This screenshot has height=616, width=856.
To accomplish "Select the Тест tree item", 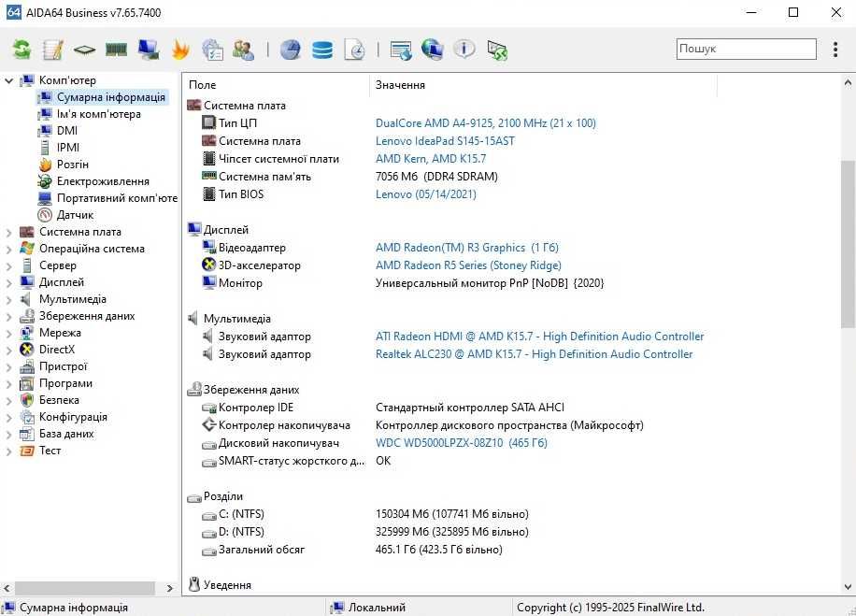I will [50, 451].
